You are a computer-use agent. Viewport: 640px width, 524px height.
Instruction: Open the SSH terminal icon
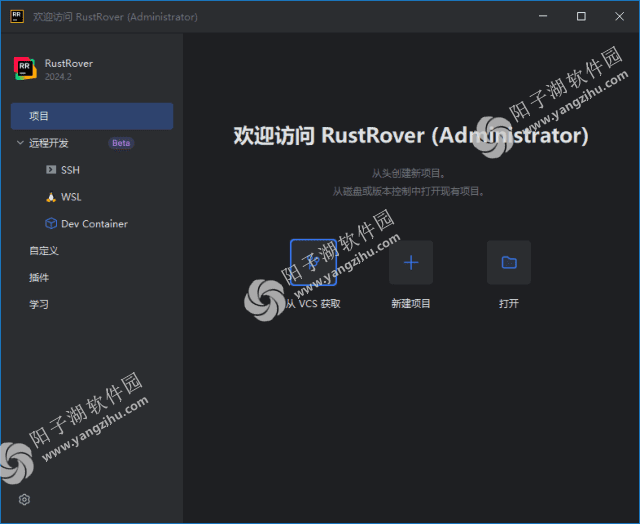pos(51,170)
